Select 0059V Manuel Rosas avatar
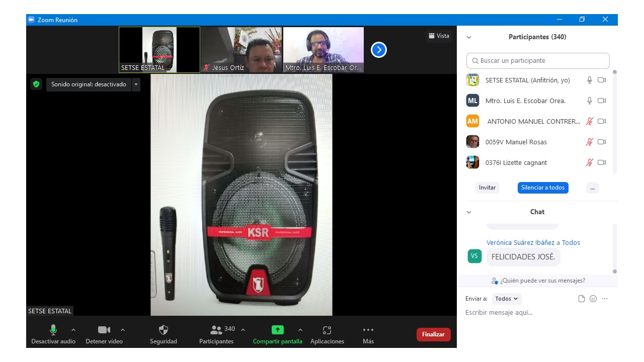The image size is (644, 362). click(x=472, y=142)
